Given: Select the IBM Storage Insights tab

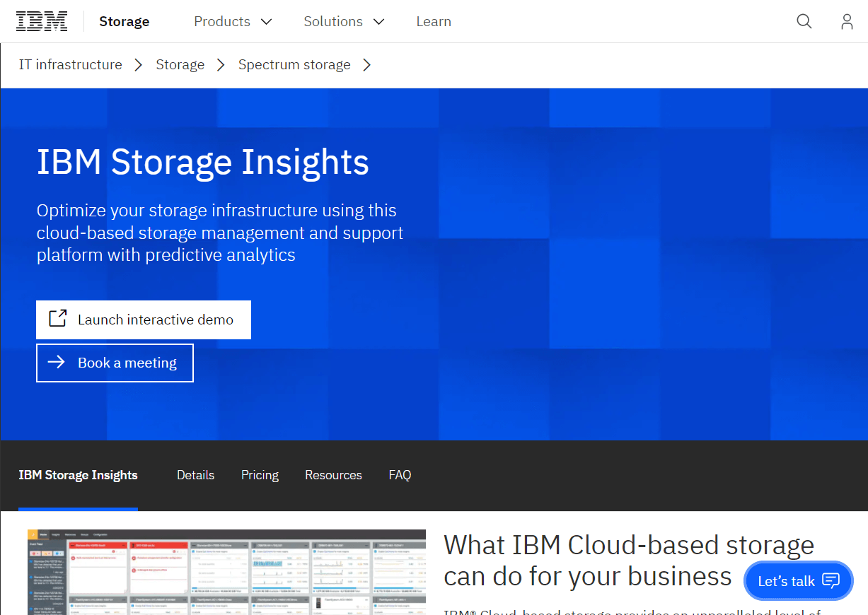Looking at the screenshot, I should click(78, 475).
